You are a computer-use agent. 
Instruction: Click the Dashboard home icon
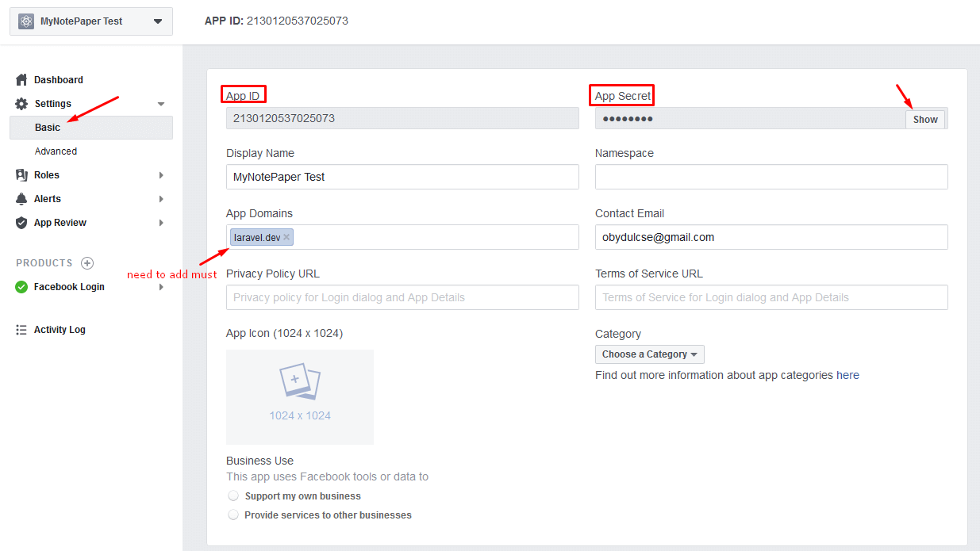(21, 80)
